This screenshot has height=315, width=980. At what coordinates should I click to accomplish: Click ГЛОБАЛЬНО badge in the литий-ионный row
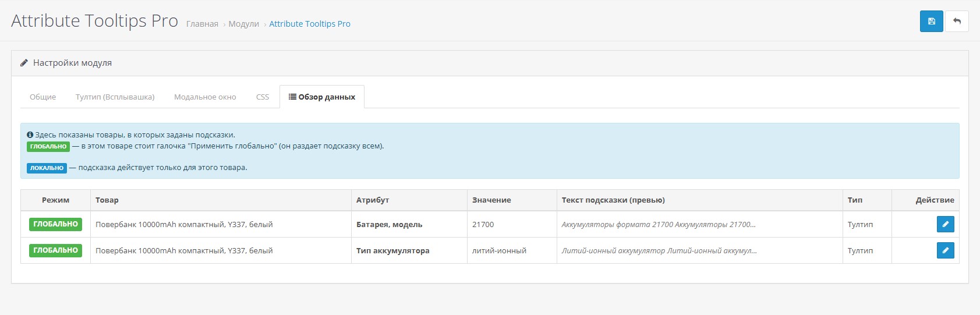click(55, 250)
